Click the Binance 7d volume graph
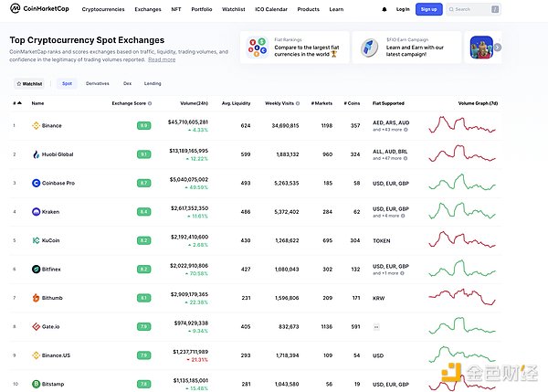 463,125
